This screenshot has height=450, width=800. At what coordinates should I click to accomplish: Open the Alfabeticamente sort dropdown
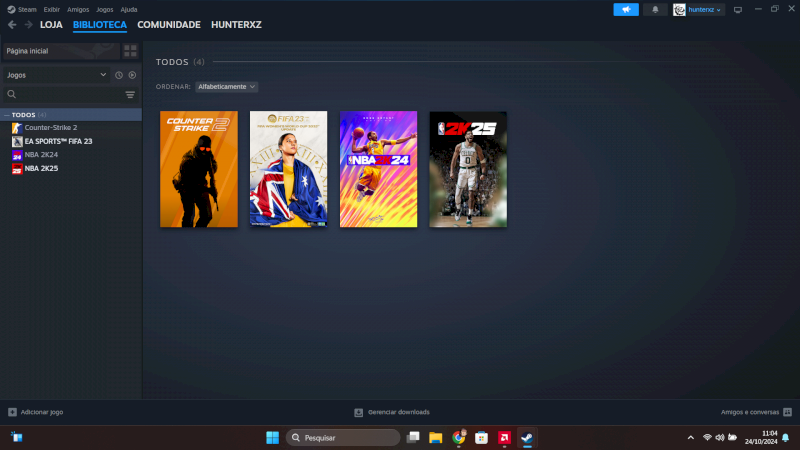(227, 87)
